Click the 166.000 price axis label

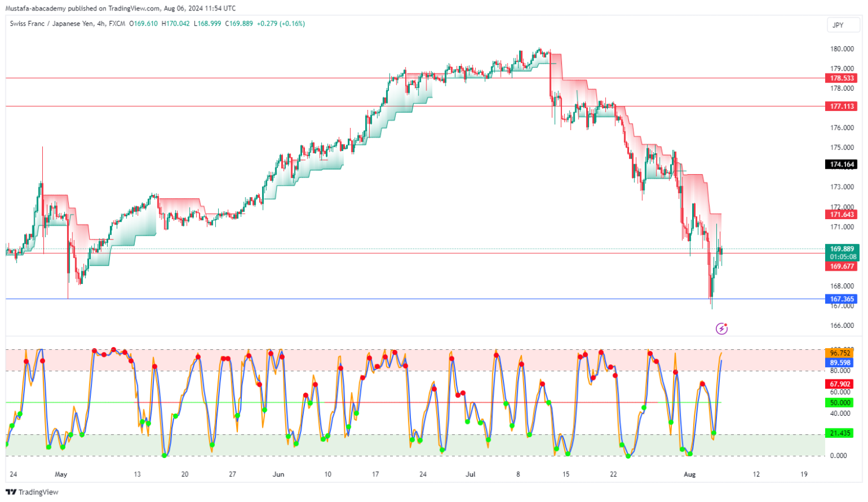tap(842, 326)
